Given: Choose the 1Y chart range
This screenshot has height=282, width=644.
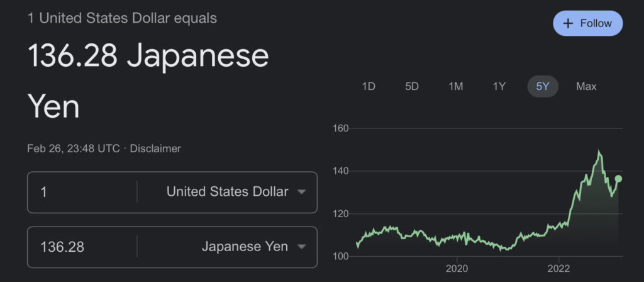Looking at the screenshot, I should click(x=499, y=86).
